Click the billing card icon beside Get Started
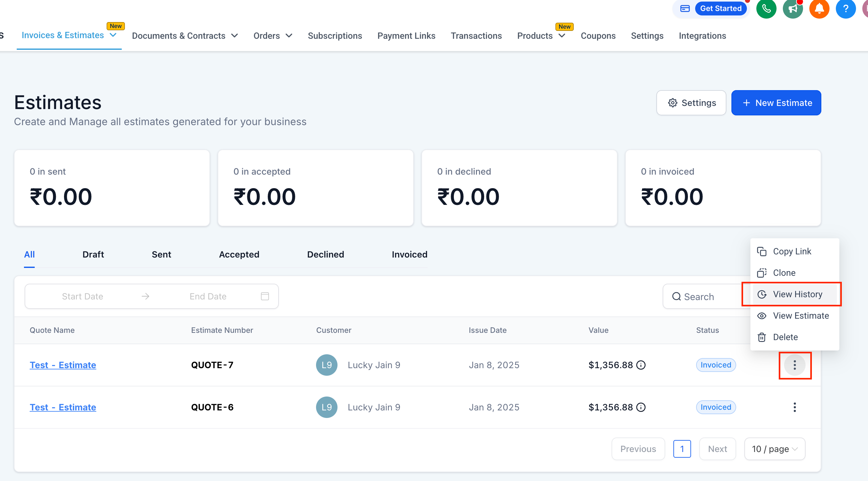Screen dimensions: 868x481 point(685,9)
